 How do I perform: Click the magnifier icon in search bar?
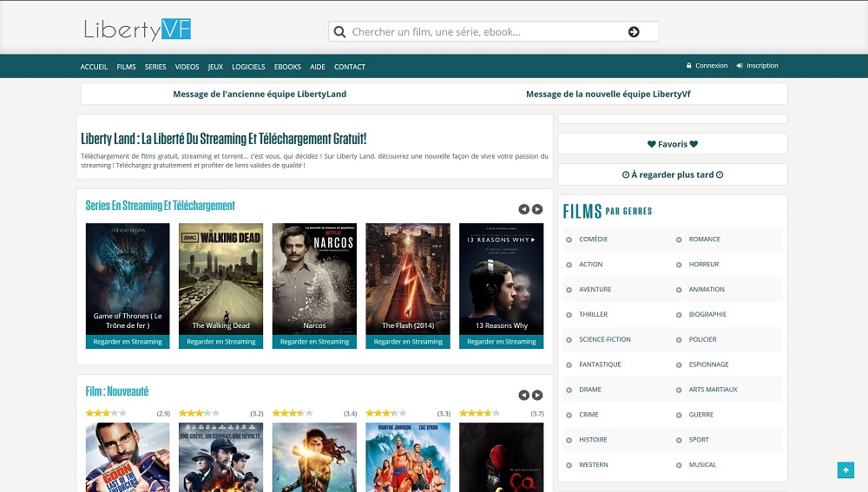340,32
